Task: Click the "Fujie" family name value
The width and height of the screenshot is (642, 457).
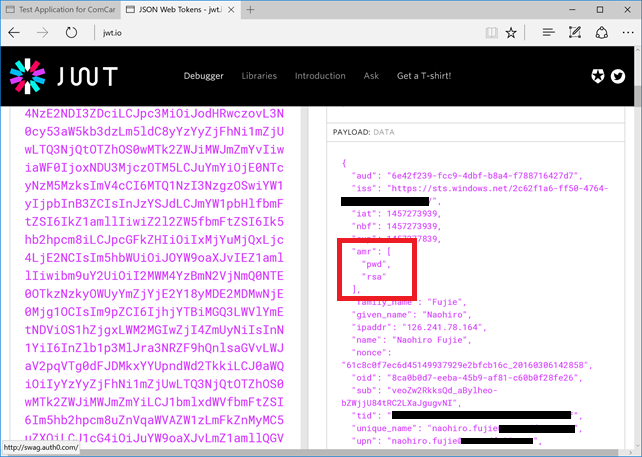Action: (444, 303)
